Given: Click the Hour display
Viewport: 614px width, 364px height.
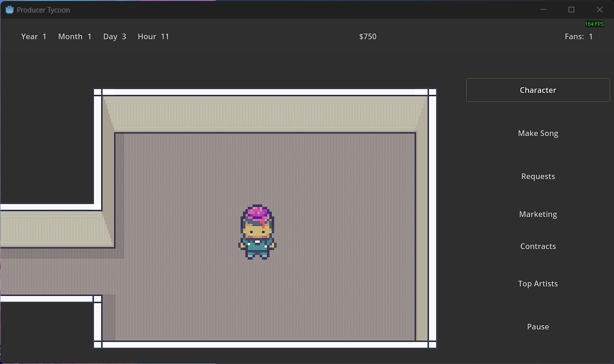Looking at the screenshot, I should click(153, 36).
